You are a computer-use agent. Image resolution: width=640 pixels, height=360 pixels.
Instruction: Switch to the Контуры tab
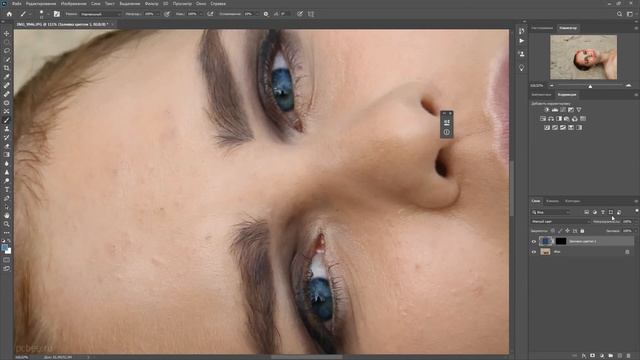[x=572, y=201]
